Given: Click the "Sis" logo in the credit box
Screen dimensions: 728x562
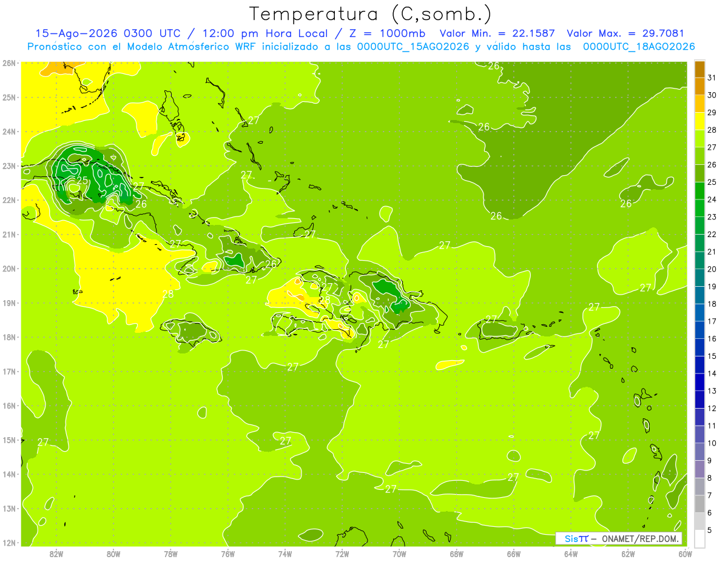Looking at the screenshot, I should point(571,538).
